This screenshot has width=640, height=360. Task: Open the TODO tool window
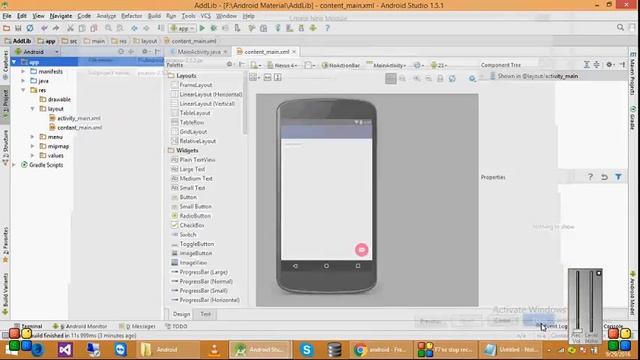pyautogui.click(x=176, y=326)
